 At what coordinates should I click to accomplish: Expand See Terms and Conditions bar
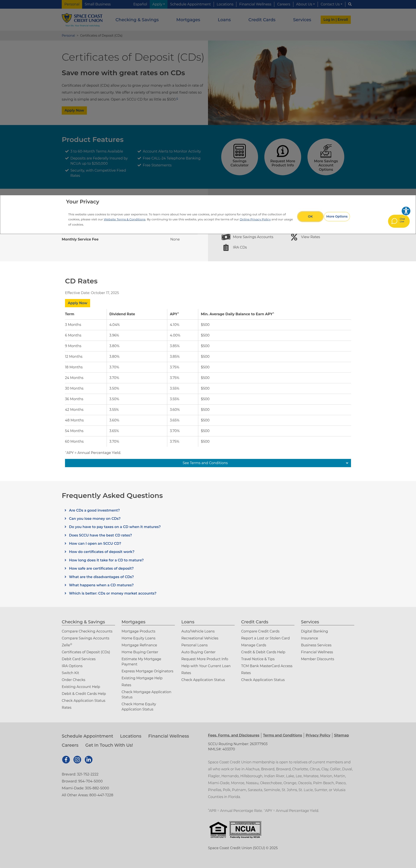pos(208,463)
